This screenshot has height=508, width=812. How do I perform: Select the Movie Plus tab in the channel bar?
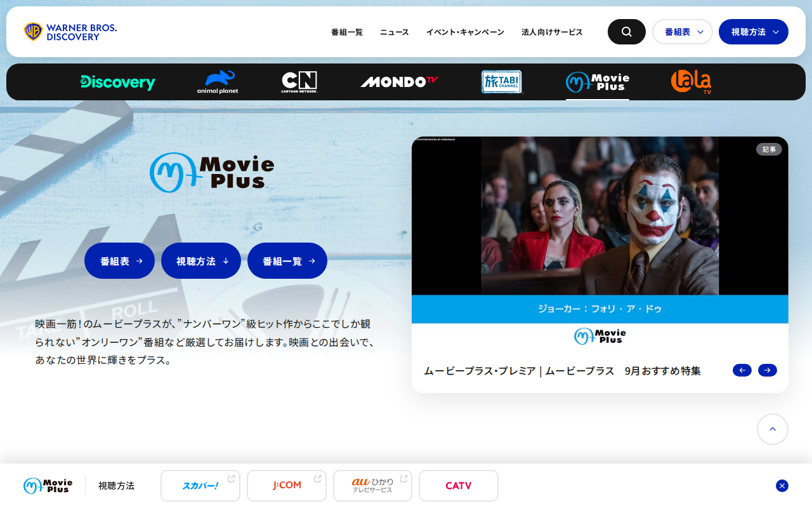(x=598, y=82)
